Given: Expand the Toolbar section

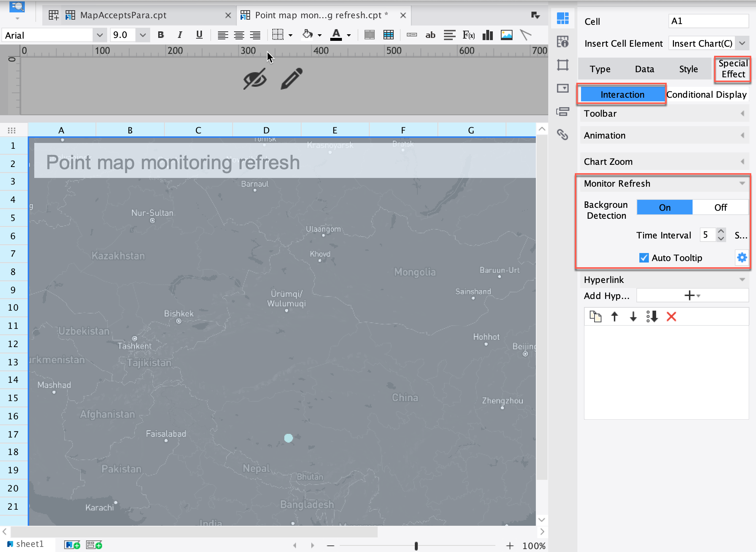Looking at the screenshot, I should tap(664, 113).
